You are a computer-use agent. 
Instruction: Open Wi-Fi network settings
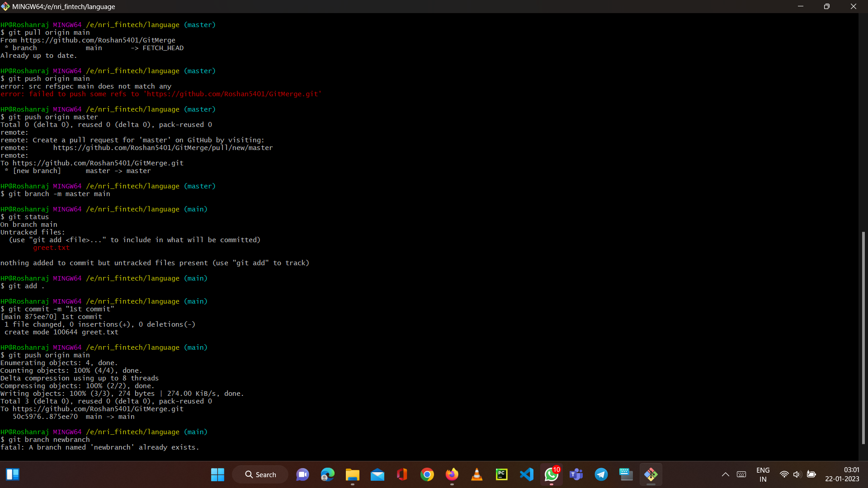[784, 474]
